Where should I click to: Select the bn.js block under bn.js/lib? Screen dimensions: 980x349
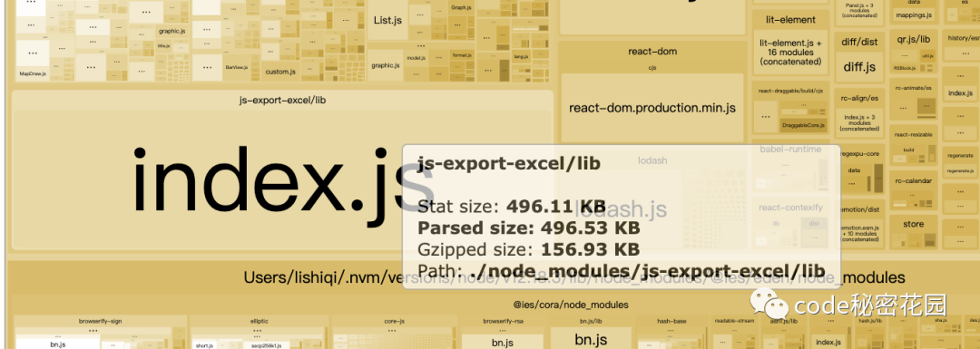point(591,340)
